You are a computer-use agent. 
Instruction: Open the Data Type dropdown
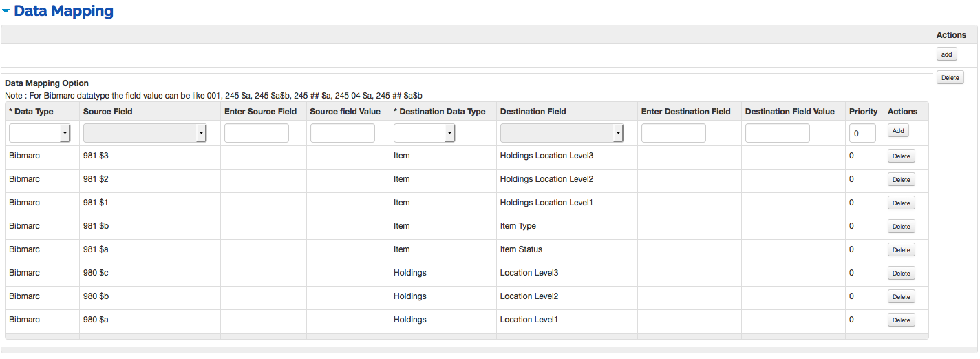[39, 133]
